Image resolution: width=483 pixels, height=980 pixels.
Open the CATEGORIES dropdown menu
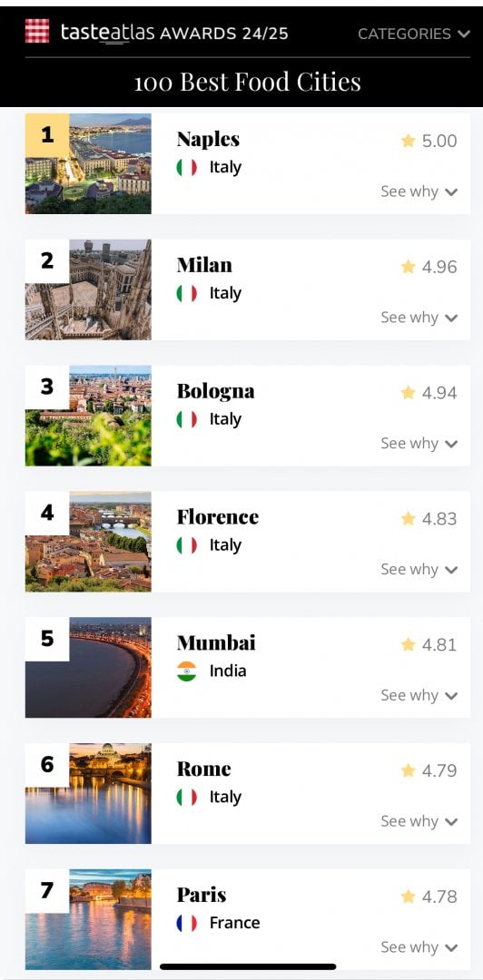pyautogui.click(x=414, y=34)
